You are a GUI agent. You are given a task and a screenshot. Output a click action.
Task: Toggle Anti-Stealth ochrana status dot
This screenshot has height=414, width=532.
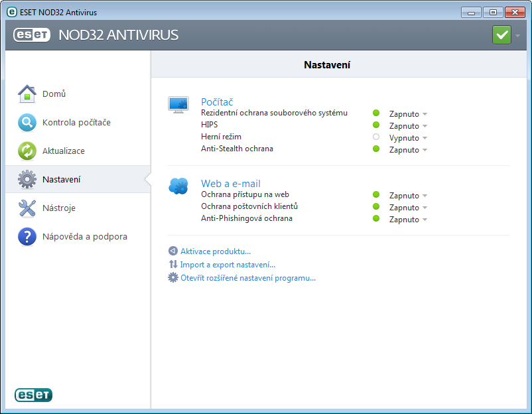click(x=376, y=149)
